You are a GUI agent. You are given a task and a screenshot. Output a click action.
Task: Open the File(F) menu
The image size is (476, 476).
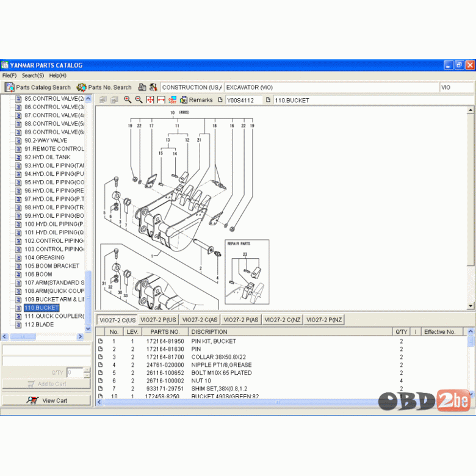click(x=9, y=75)
